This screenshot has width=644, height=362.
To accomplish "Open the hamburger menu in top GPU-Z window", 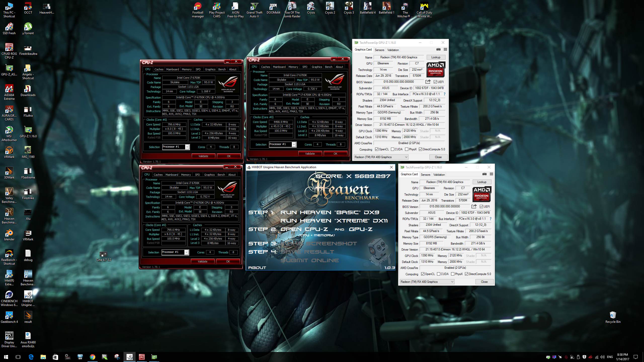I will coord(445,49).
